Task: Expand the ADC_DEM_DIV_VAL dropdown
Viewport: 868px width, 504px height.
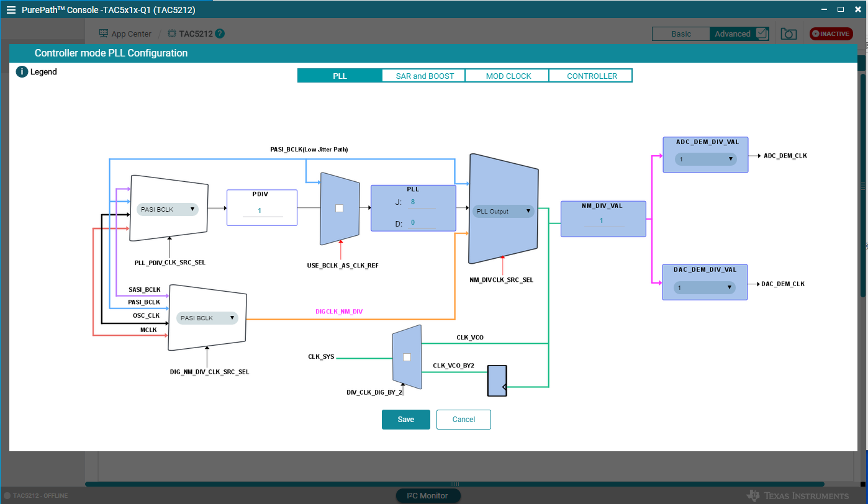Action: (x=705, y=159)
